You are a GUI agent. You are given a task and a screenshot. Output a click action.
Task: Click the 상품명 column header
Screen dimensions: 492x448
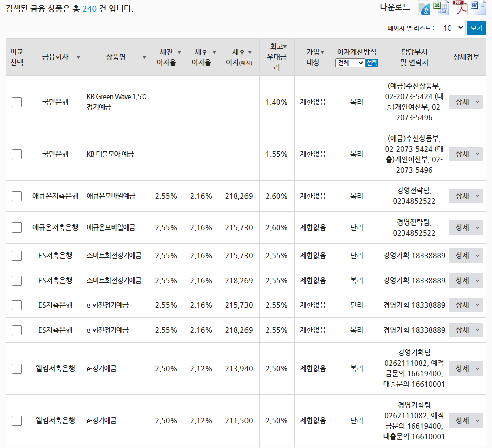click(x=116, y=57)
